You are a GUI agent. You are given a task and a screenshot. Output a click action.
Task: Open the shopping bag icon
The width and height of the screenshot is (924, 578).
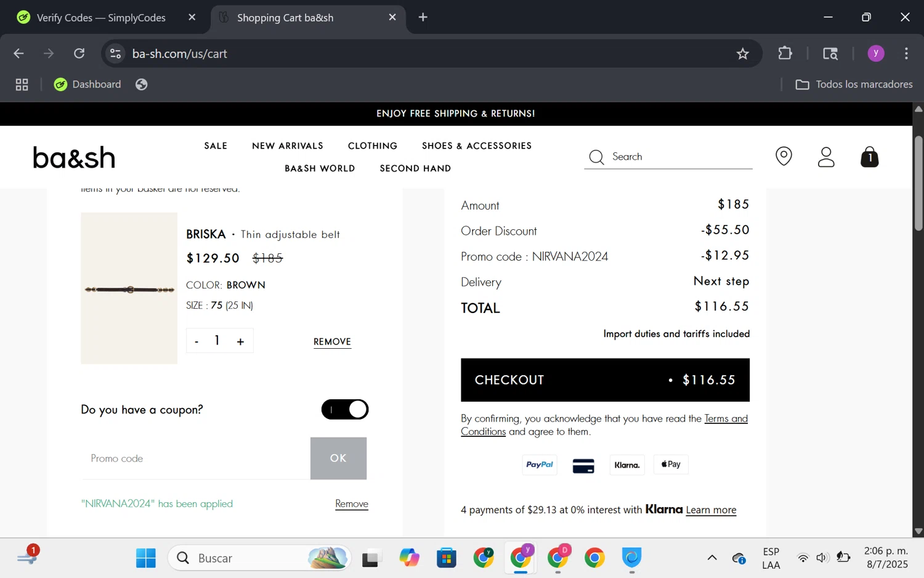(x=869, y=157)
